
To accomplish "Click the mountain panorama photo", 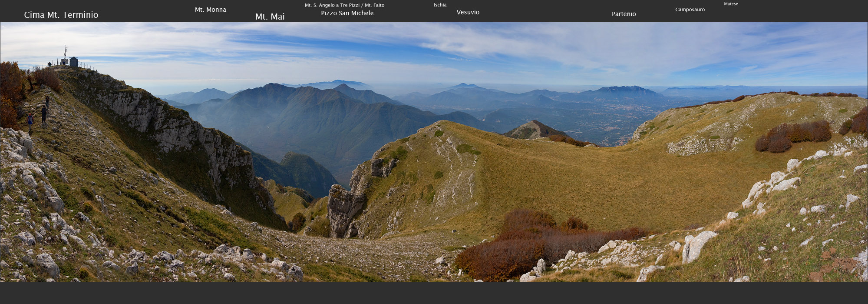I will point(434,152).
